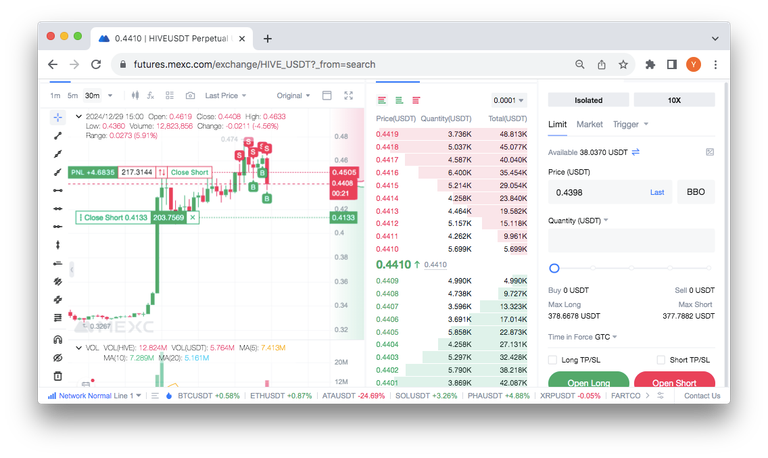768x458 pixels.
Task: Activate the magnet snap mode
Action: (58, 339)
